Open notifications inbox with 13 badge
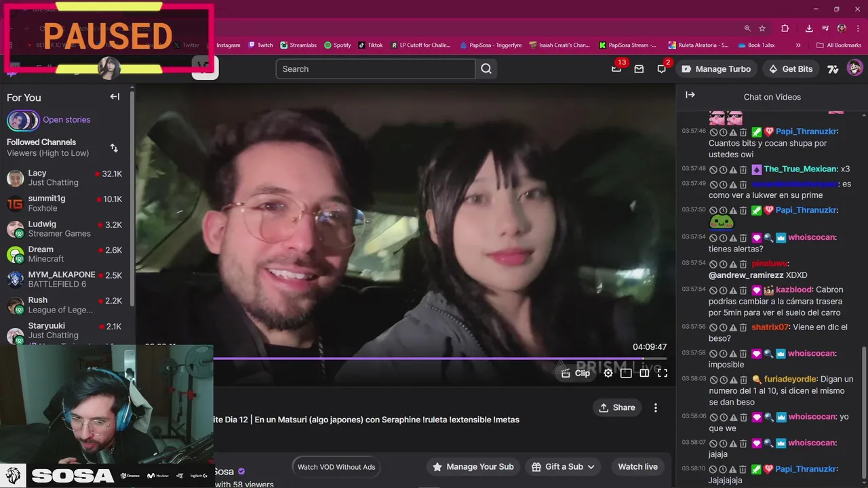Viewport: 868px width, 488px height. pos(616,68)
